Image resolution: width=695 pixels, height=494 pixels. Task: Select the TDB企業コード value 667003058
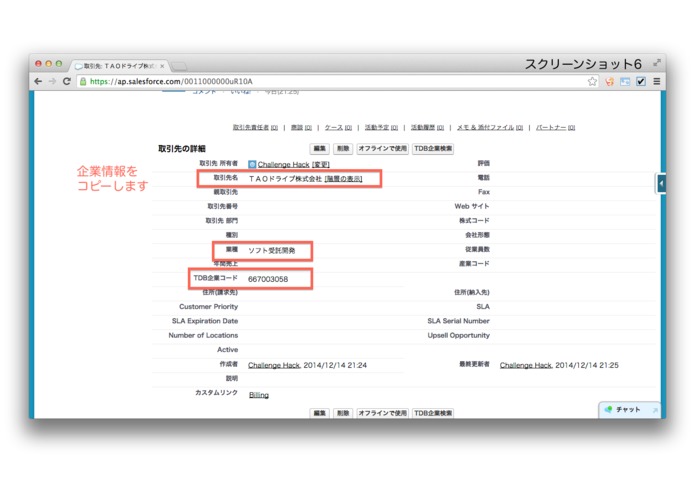click(268, 279)
